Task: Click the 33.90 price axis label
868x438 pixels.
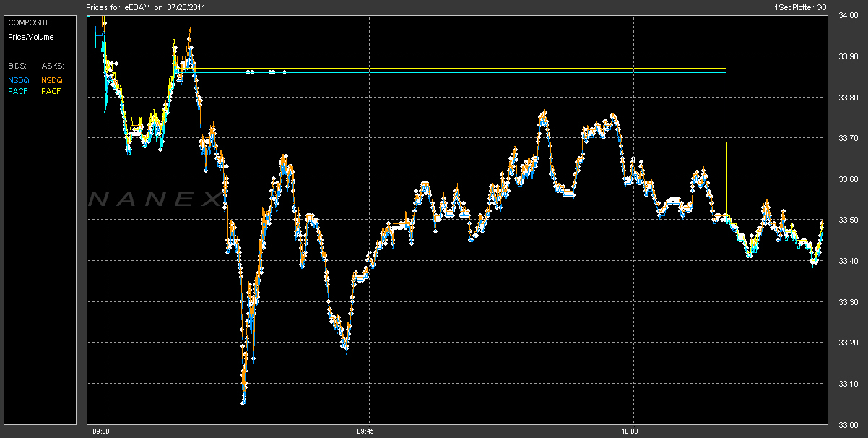Action: click(849, 56)
